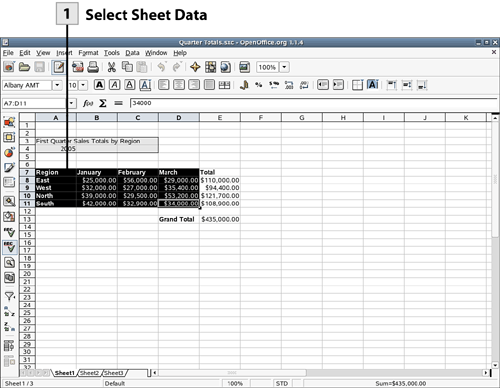Image resolution: width=500 pixels, height=388 pixels.
Task: Open the Navigator compass icon
Action: click(195, 67)
